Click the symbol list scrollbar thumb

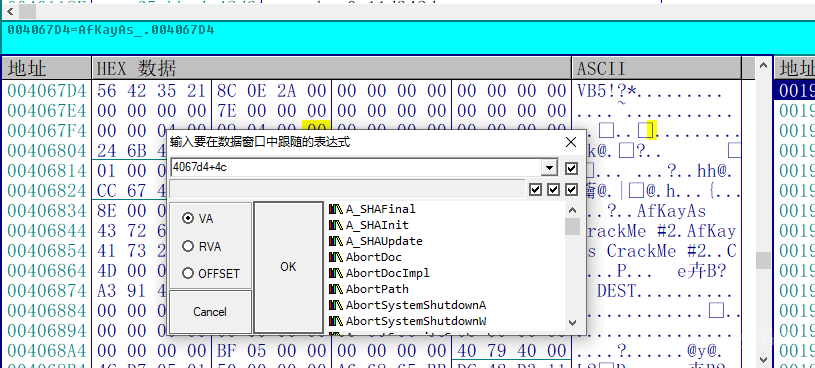pos(572,227)
